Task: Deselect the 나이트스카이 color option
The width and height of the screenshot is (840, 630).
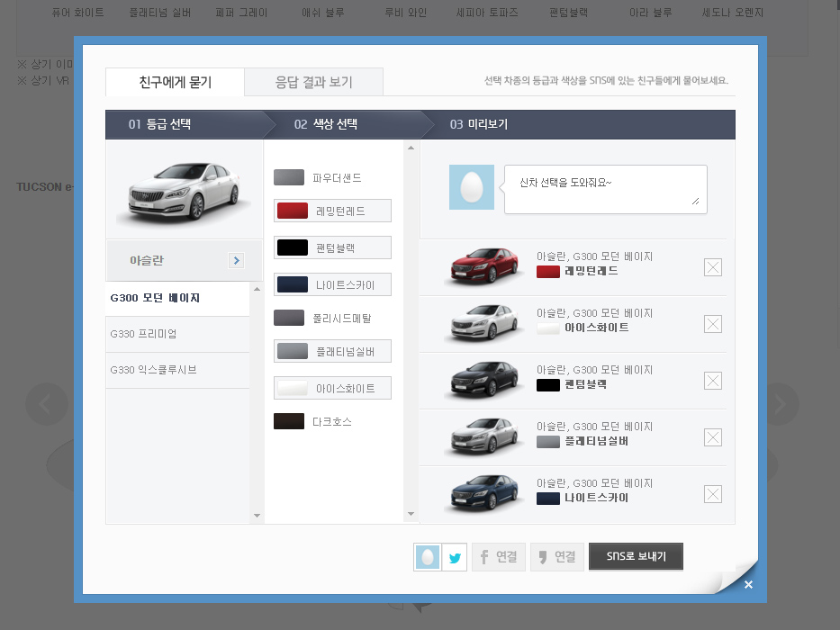Action: (332, 285)
